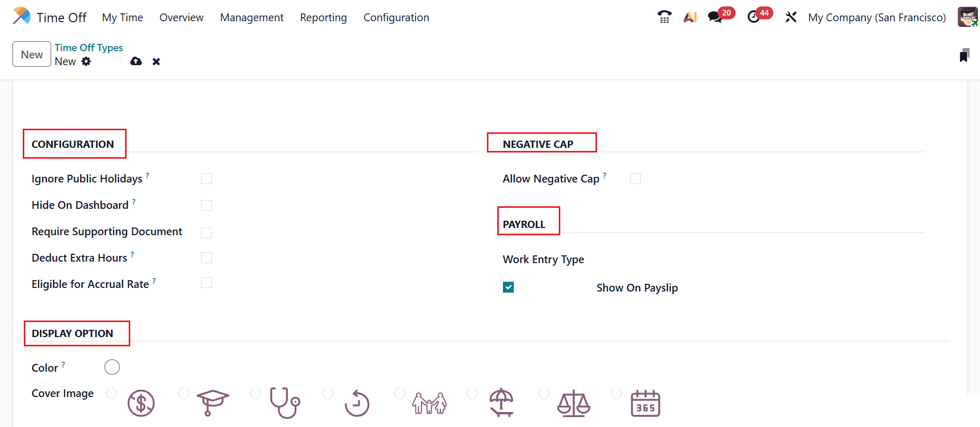This screenshot has width=980, height=427.
Task: Go back to Time Off Types breadcrumb
Action: [x=89, y=48]
